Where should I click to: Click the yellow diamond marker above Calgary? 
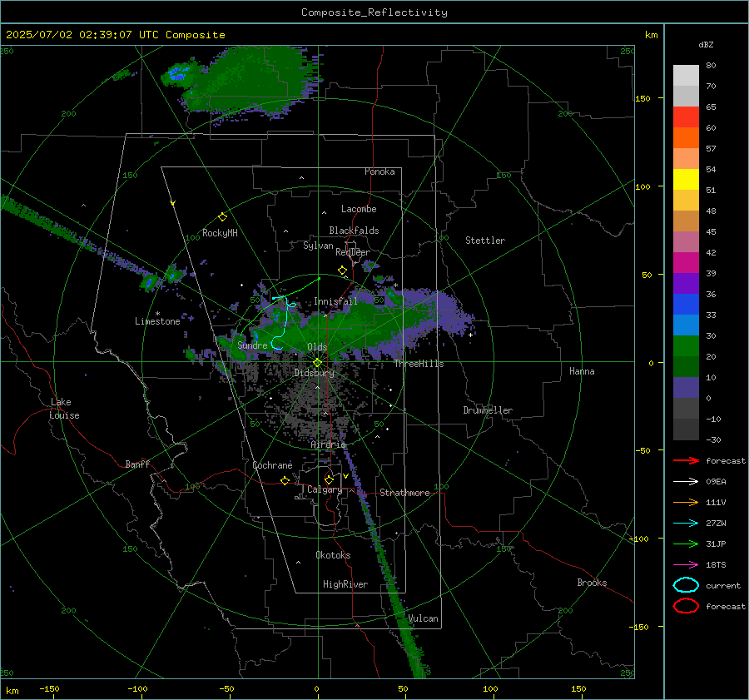coord(329,479)
